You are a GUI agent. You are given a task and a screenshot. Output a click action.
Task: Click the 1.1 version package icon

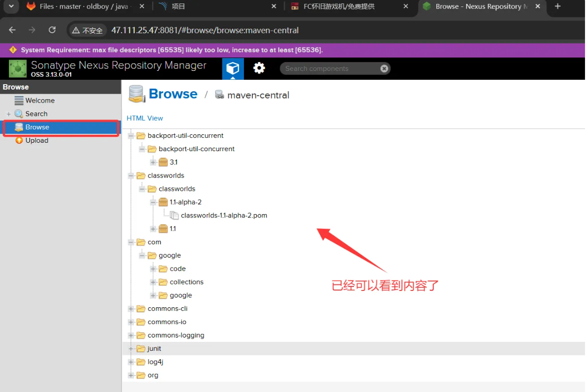[x=163, y=228]
